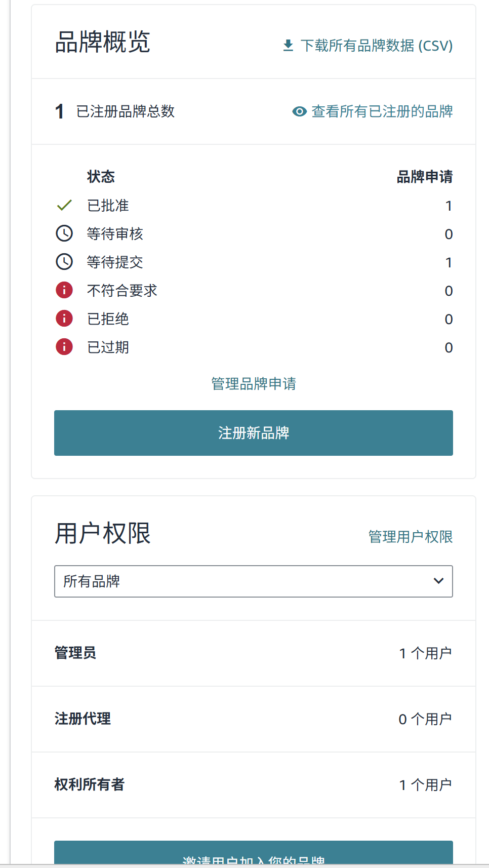
Task: Click the 邀请用户加入您的品牌 button
Action: click(x=254, y=855)
